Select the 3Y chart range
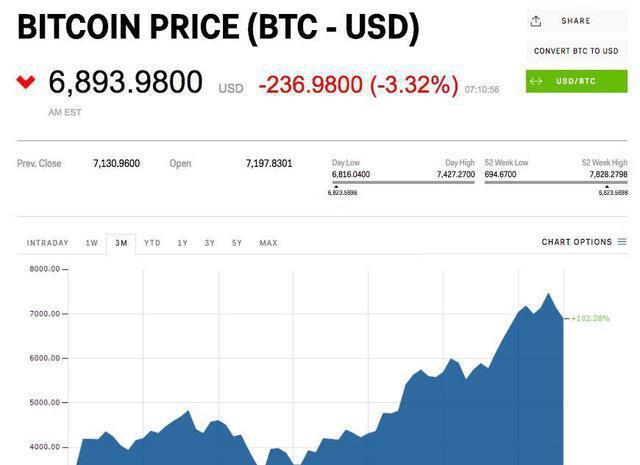The width and height of the screenshot is (640, 465). [x=209, y=243]
